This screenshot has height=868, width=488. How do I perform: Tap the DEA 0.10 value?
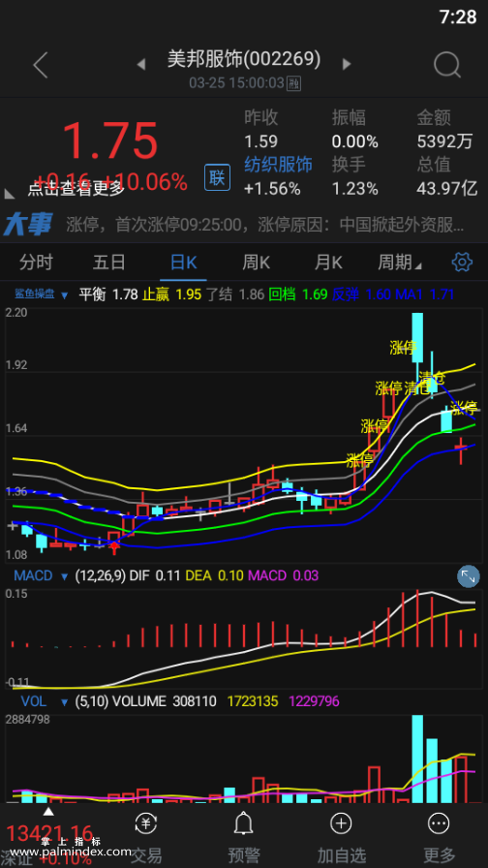[214, 575]
